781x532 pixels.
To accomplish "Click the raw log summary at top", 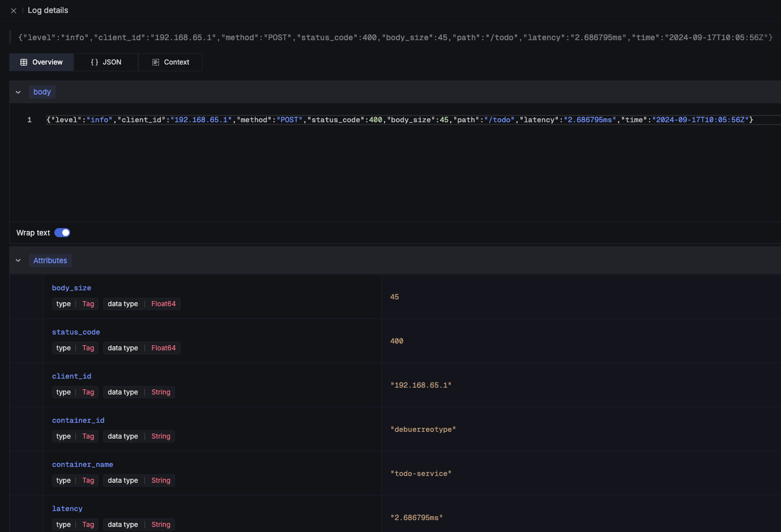I will [395, 37].
